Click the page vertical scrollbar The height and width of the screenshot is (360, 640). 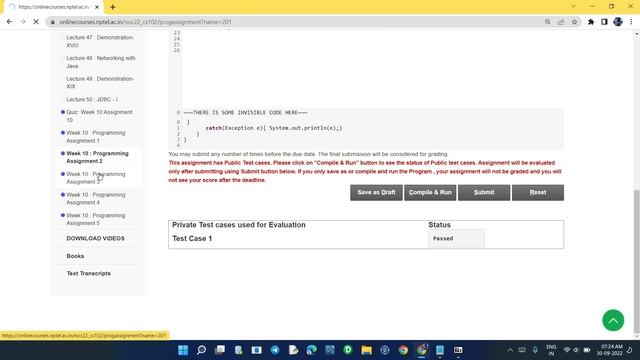point(636,261)
